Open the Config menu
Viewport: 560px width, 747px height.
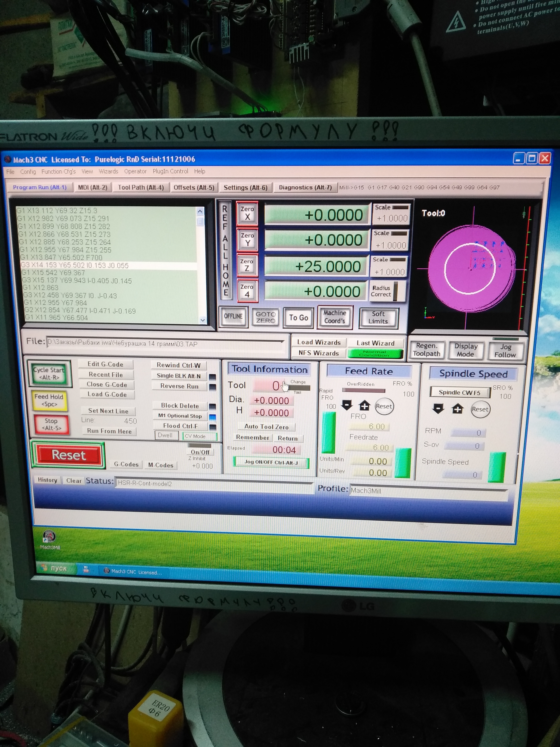pyautogui.click(x=28, y=172)
